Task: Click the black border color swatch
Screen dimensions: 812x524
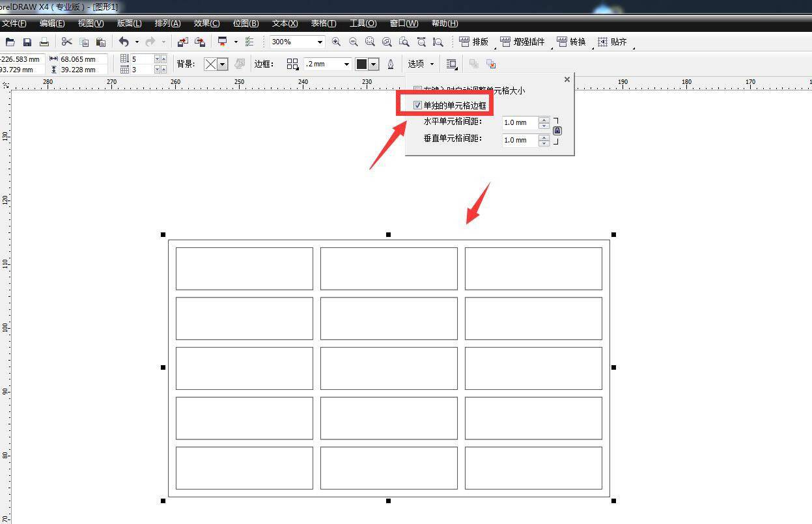Action: point(361,64)
